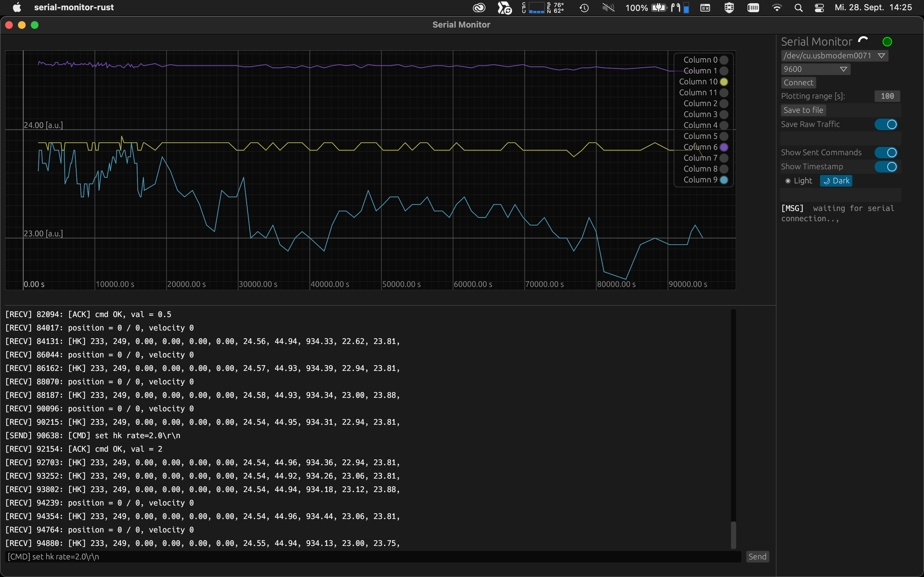Viewport: 924px width, 577px height.
Task: Click the green connection status indicator
Action: pos(888,41)
